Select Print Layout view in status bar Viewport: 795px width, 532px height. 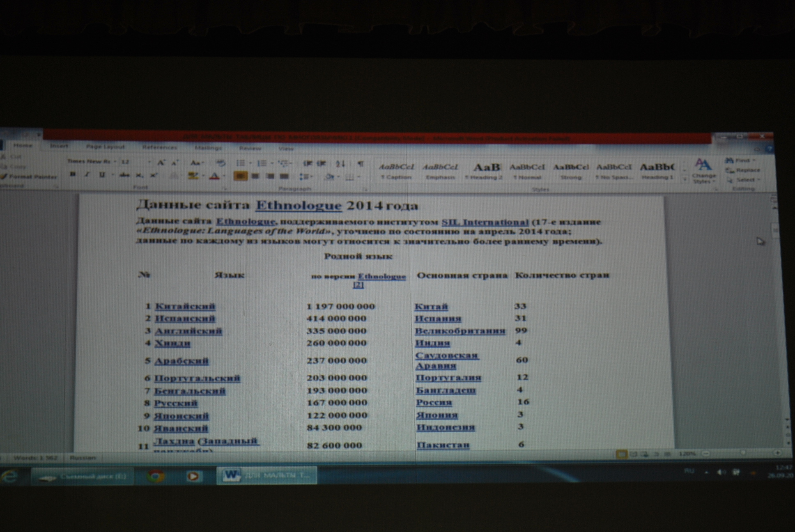621,454
